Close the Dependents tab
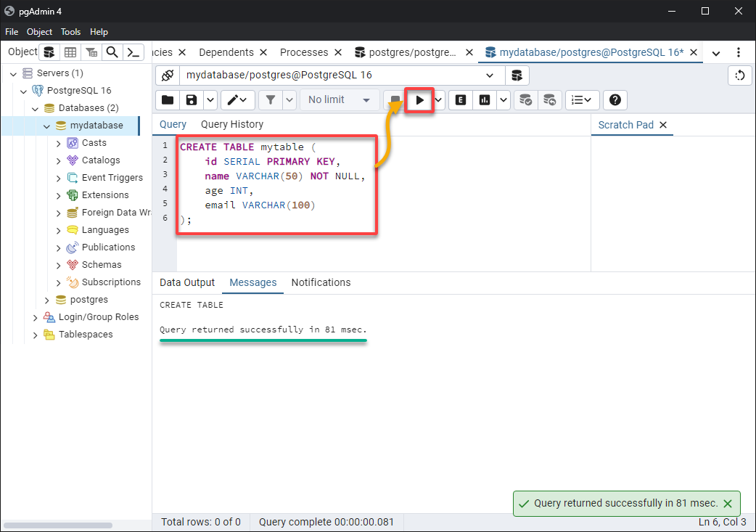 (263, 52)
